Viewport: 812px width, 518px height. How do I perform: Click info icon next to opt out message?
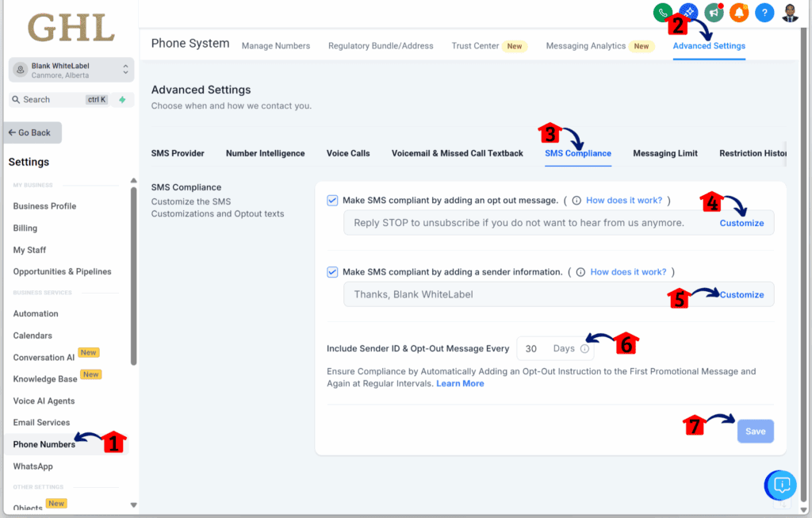(x=576, y=201)
